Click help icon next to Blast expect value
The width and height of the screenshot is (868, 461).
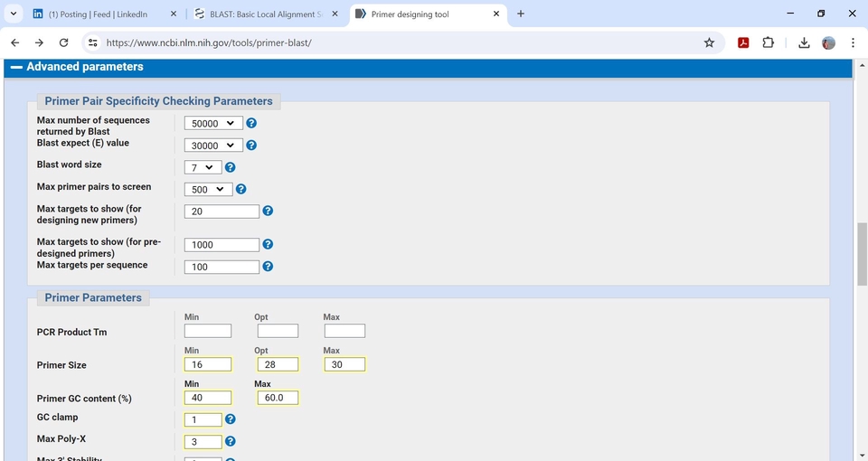[251, 145]
